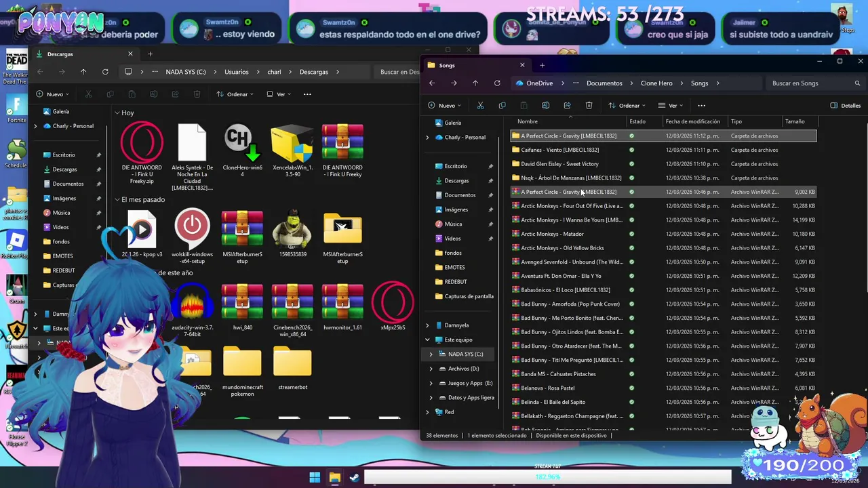Open Música in Songs sidebar
Screen dimensions: 868x488
click(453, 224)
